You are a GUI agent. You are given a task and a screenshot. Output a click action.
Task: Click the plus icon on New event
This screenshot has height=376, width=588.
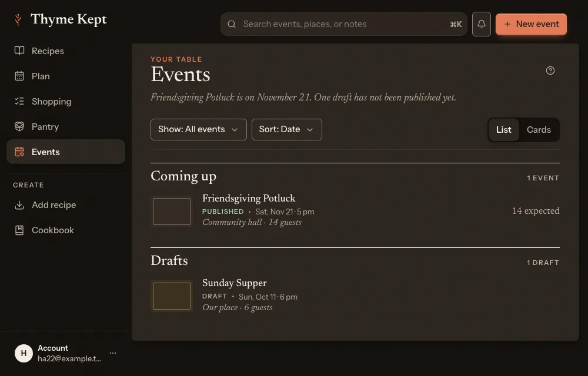tap(507, 24)
